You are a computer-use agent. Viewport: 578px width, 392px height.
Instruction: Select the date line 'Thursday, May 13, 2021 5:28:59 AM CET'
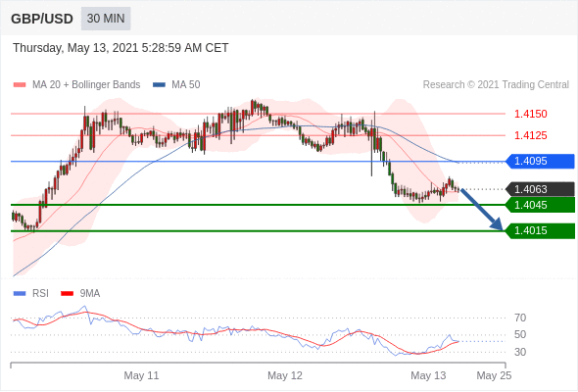click(120, 48)
